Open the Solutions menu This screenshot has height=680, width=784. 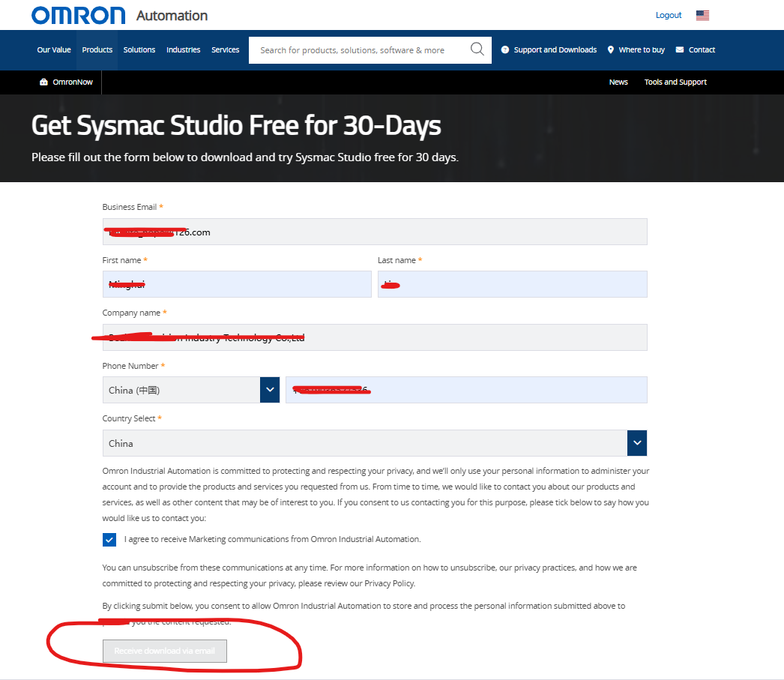click(139, 50)
